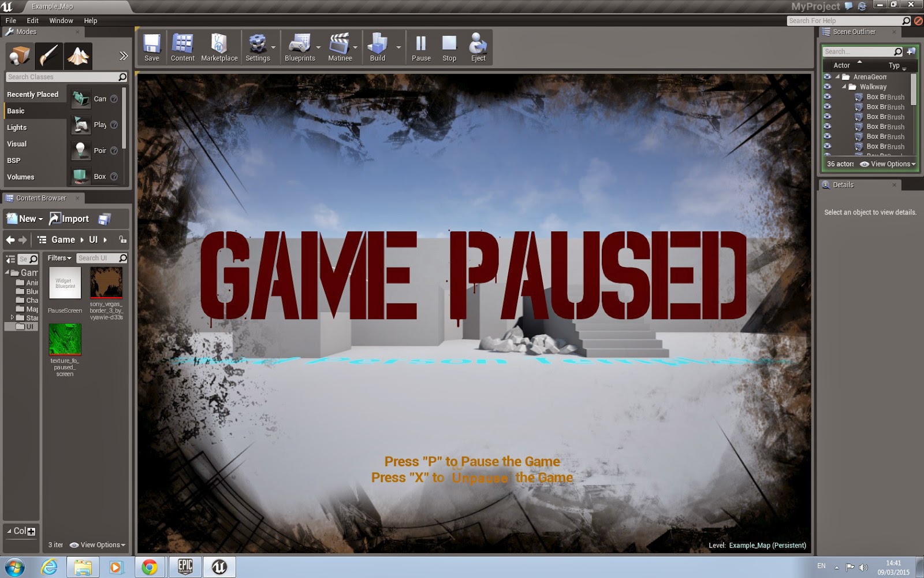
Task: Select the Landscape editing mode
Action: [x=78, y=55]
